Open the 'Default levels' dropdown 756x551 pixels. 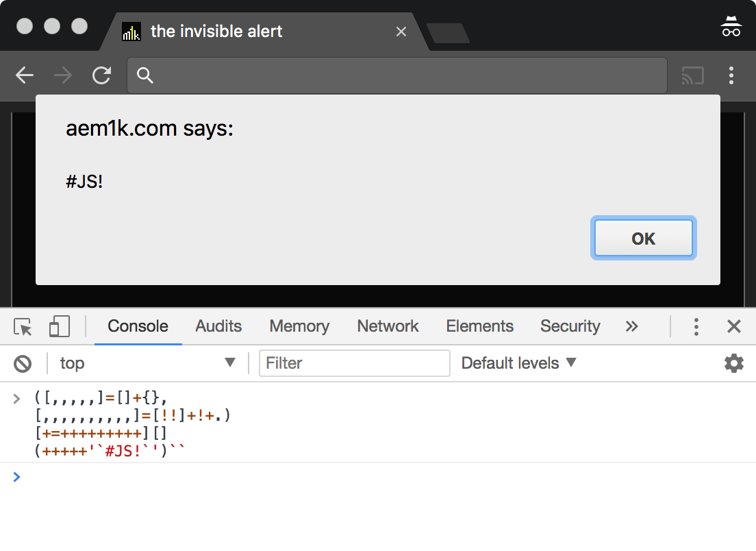point(519,363)
